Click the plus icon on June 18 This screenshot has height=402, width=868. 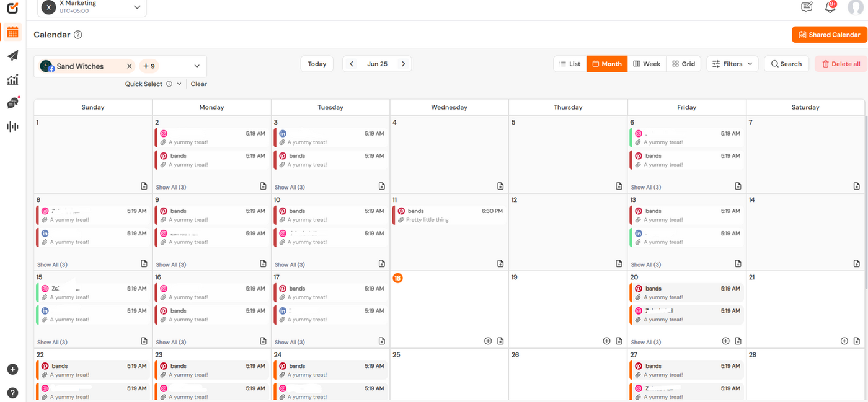click(488, 341)
